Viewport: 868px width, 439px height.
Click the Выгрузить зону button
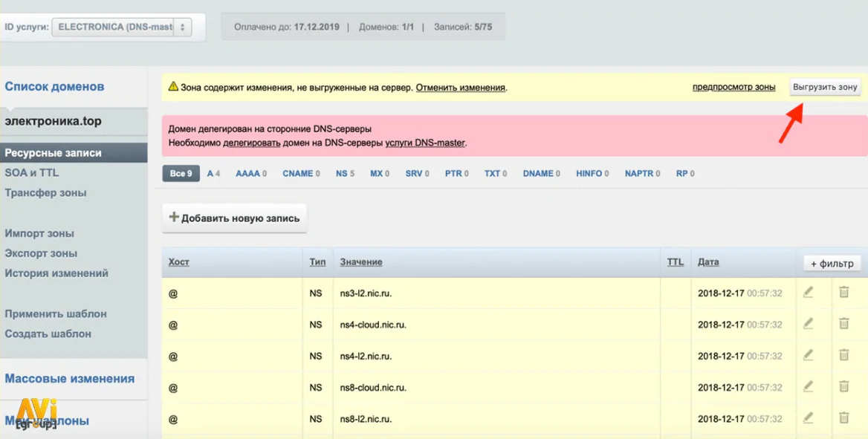pyautogui.click(x=825, y=87)
